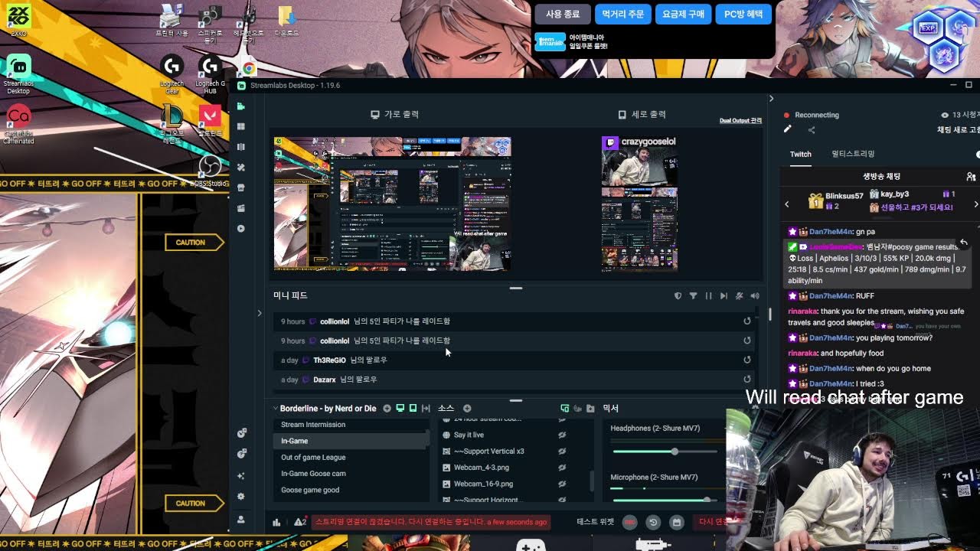Click the Dual Output 관리 link

click(740, 121)
